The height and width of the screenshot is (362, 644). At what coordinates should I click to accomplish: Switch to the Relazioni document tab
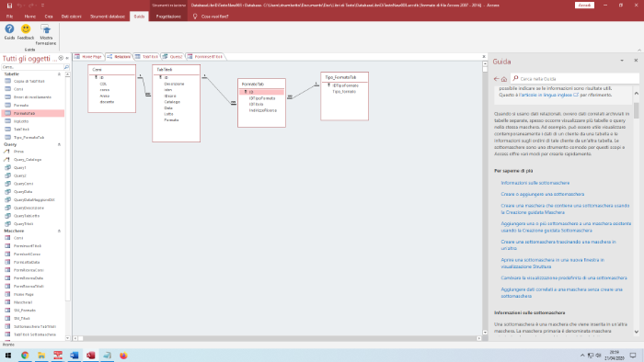coord(119,57)
